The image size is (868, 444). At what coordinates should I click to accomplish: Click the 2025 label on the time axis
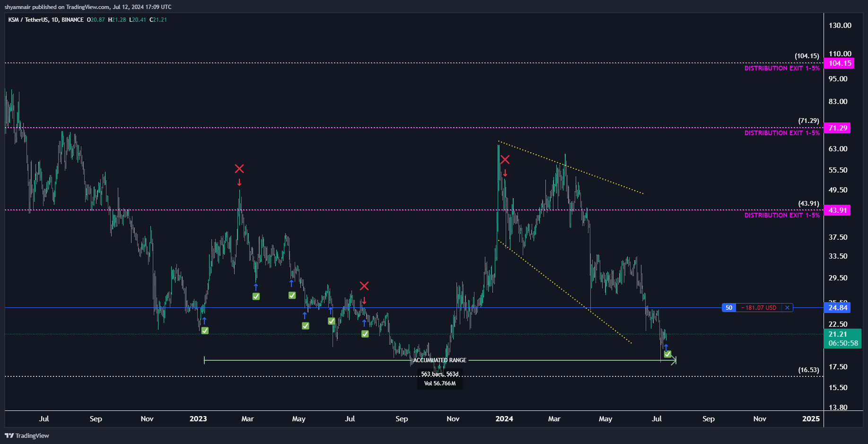tap(811, 419)
